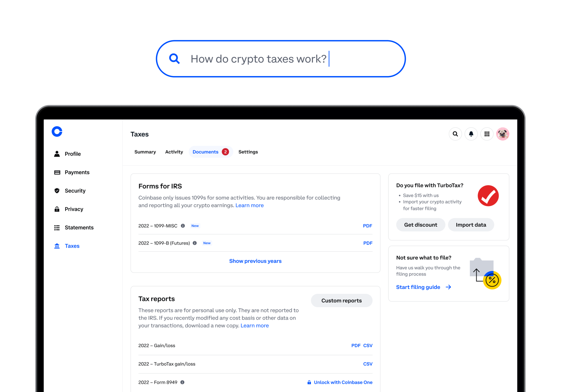This screenshot has width=561, height=392.
Task: Click the red 2 badge on Documents
Action: pos(225,152)
